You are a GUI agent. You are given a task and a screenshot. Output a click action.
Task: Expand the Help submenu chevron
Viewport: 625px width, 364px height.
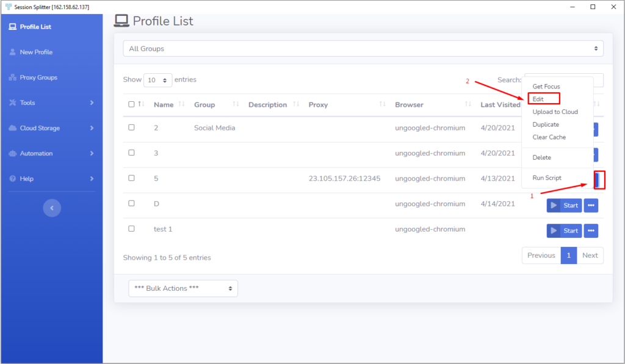92,179
